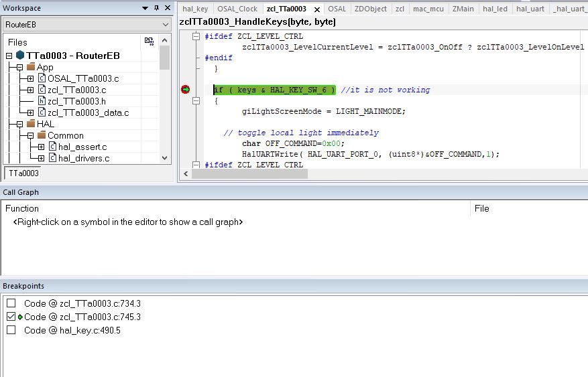Expand the hal_assert.c tree node
The height and width of the screenshot is (377, 588).
coord(42,147)
